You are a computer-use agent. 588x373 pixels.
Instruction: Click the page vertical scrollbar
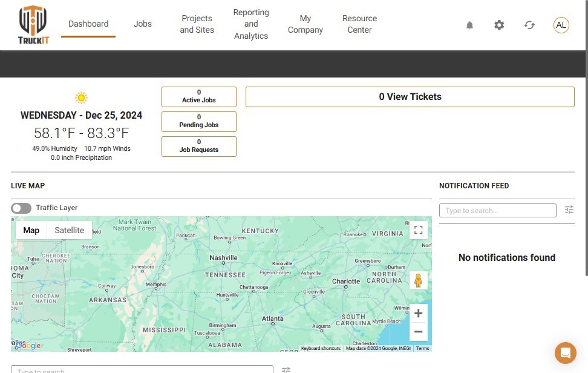[x=586, y=138]
